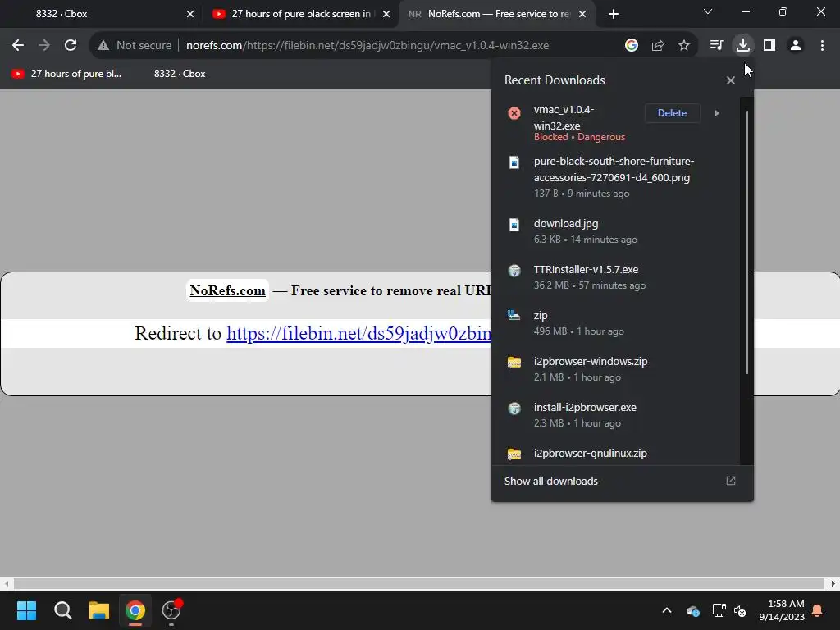Click Chrome icon in taskbar
The image size is (840, 630).
pyautogui.click(x=135, y=610)
